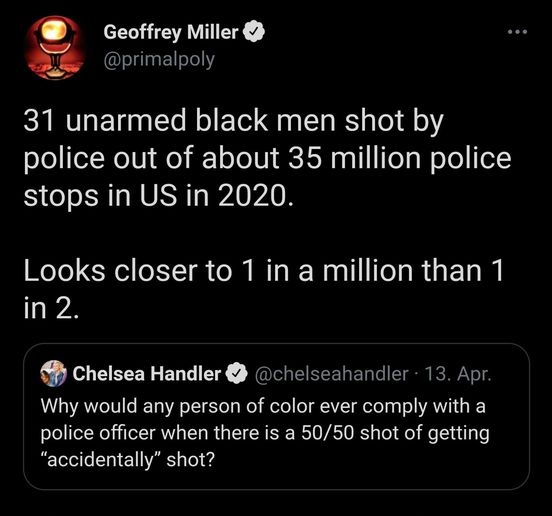The width and height of the screenshot is (552, 516).
Task: Open the three-dot more options menu
Action: pyautogui.click(x=517, y=32)
